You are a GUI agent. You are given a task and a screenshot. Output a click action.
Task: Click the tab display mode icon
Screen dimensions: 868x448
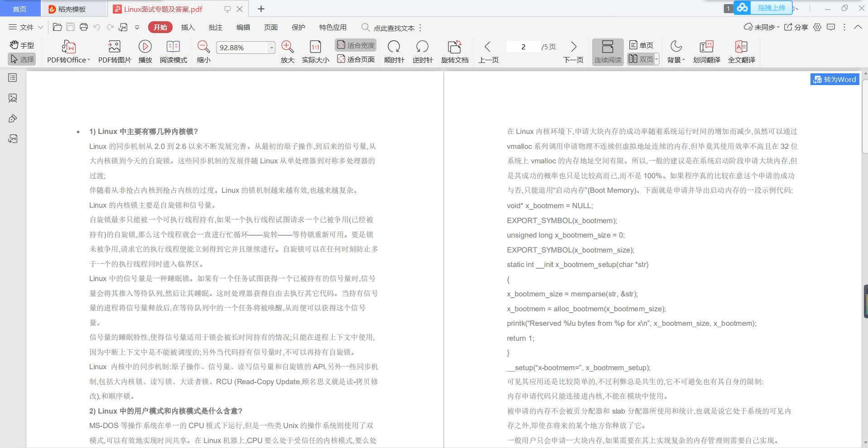pyautogui.click(x=227, y=9)
